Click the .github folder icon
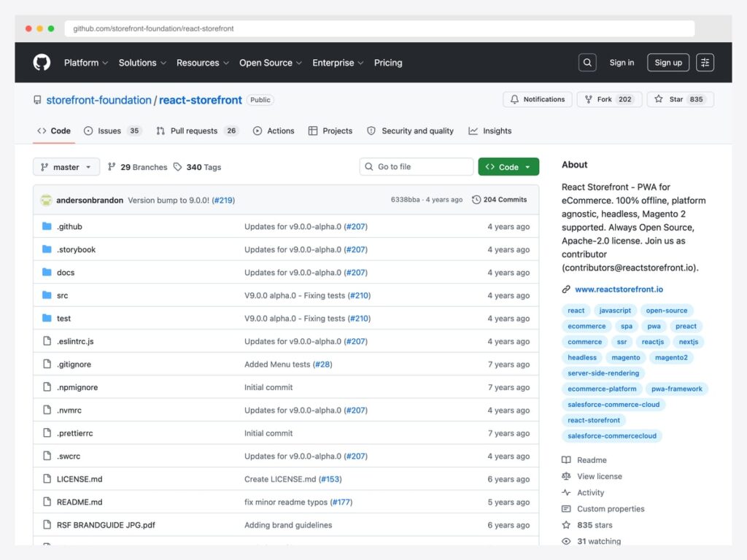 47,226
